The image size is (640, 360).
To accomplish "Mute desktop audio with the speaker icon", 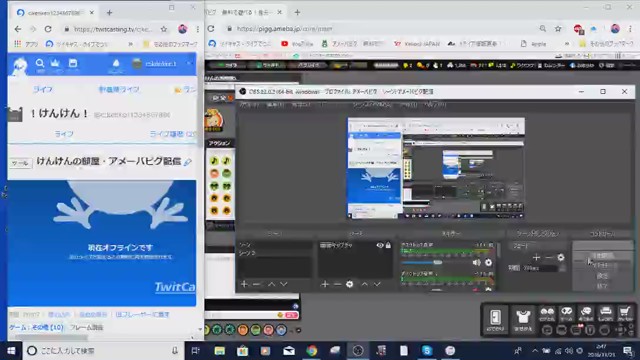I will coord(476,262).
